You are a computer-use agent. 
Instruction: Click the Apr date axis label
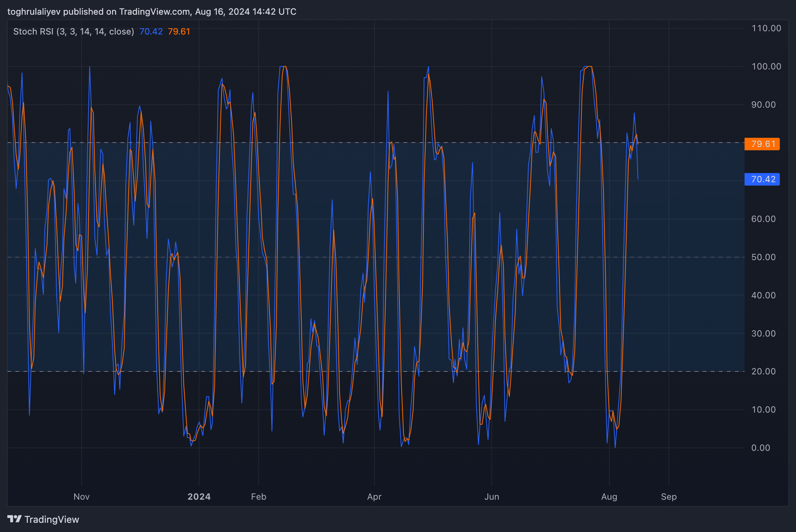374,497
